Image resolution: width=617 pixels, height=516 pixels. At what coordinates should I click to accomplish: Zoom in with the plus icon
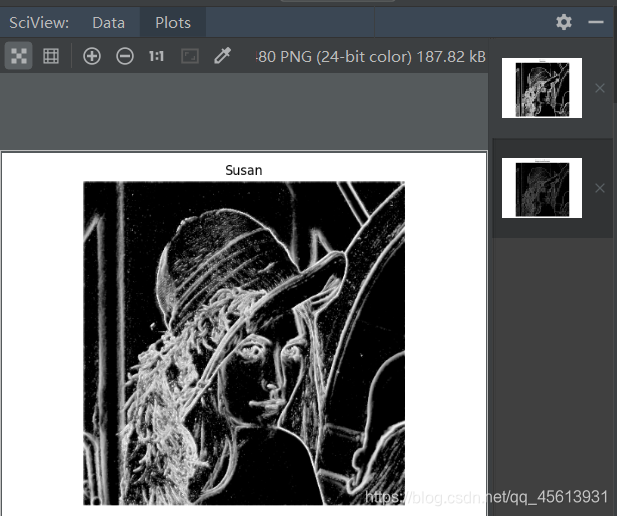92,56
